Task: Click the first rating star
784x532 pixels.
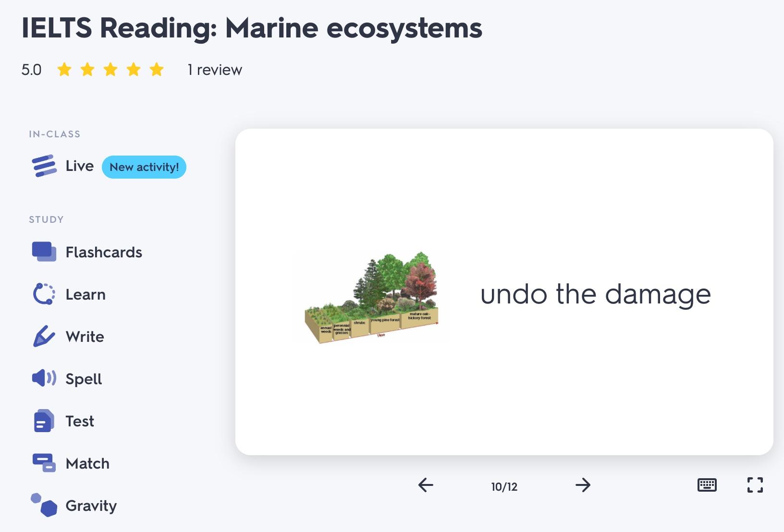Action: [x=64, y=70]
